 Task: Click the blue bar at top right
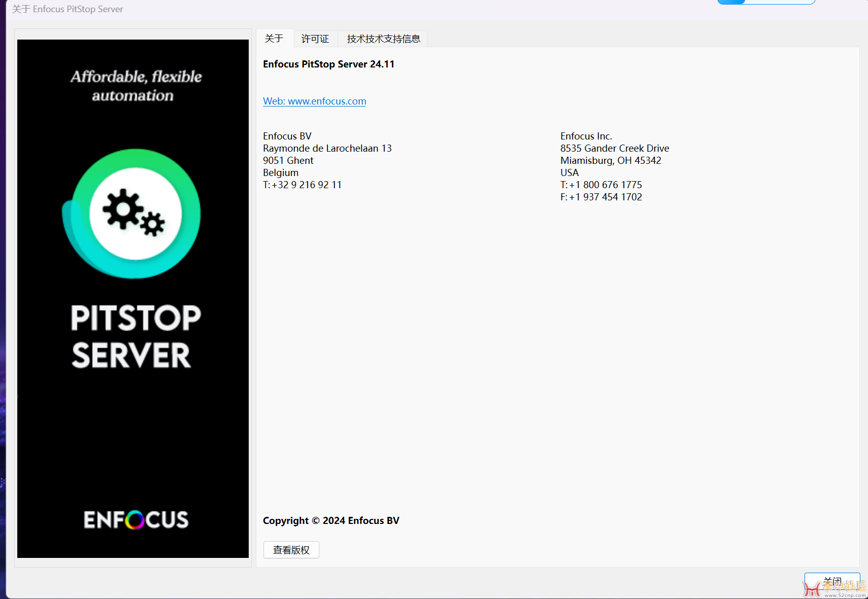(765, 2)
